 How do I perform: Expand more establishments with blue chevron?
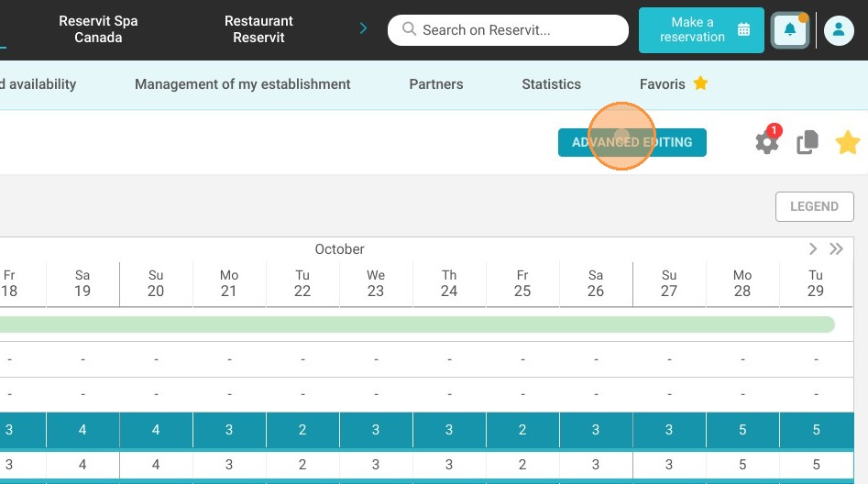pos(363,28)
